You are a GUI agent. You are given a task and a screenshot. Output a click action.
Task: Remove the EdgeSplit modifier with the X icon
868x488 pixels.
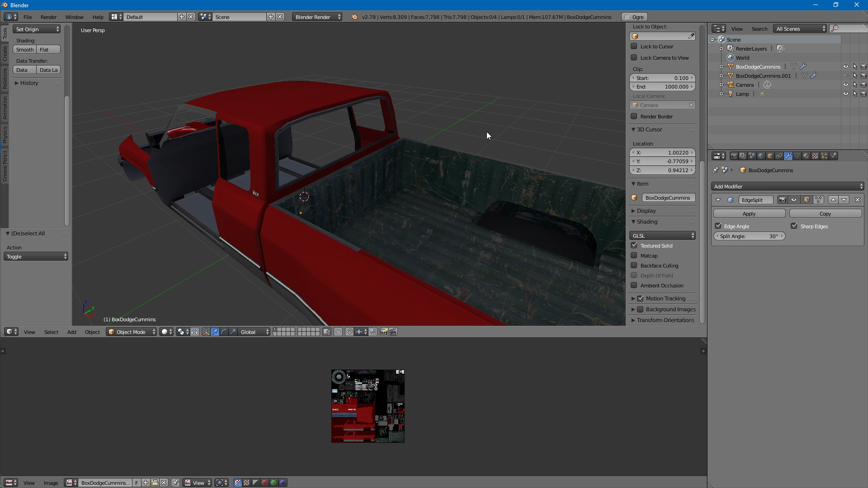(x=858, y=200)
